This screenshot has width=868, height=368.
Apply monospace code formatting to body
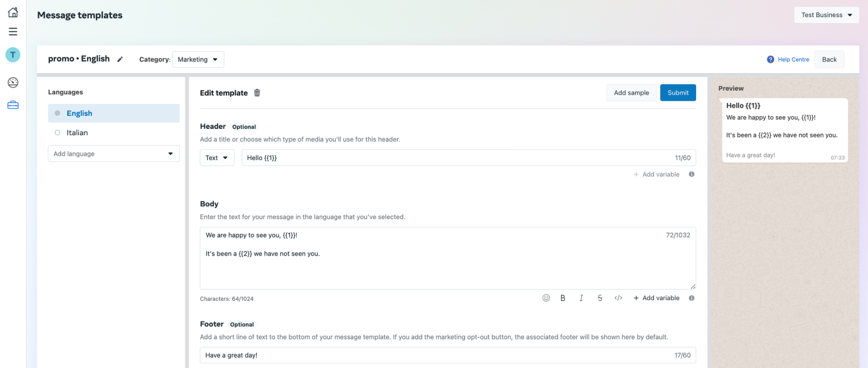619,298
